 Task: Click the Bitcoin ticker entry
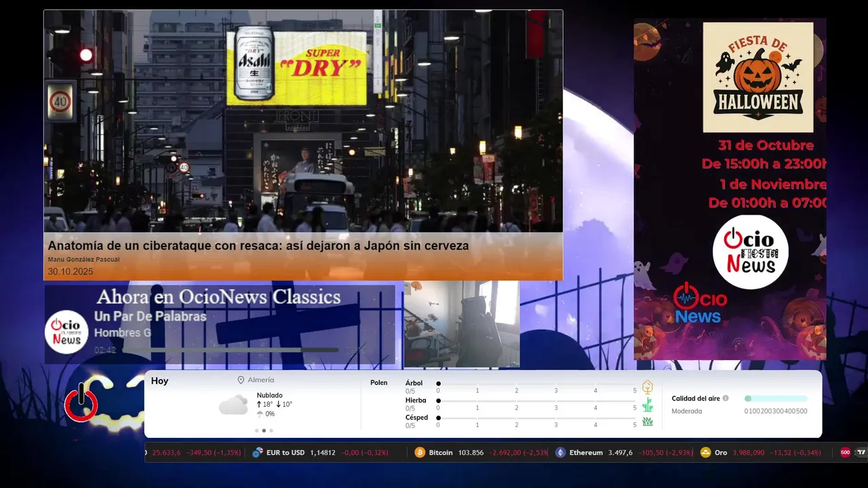point(481,452)
